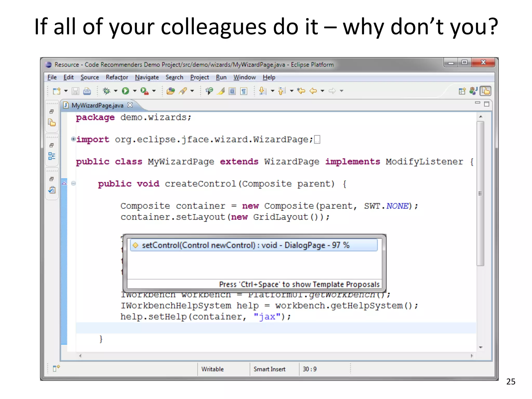Viewport: 532px width, 399px height.
Task: Jump to the Next Annotation down-arrow icon
Action: pyautogui.click(x=263, y=91)
